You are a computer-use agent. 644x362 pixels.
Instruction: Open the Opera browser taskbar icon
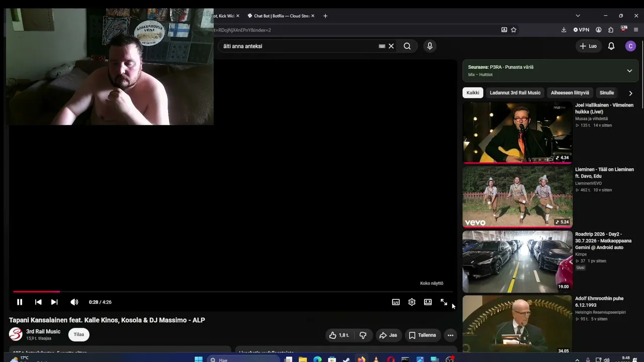(x=391, y=359)
